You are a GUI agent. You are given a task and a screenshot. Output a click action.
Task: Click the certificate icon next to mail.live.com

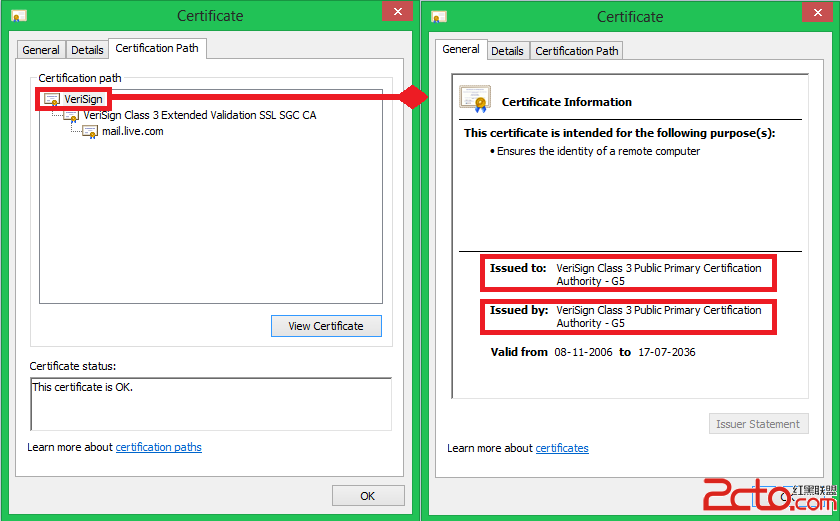pos(90,132)
